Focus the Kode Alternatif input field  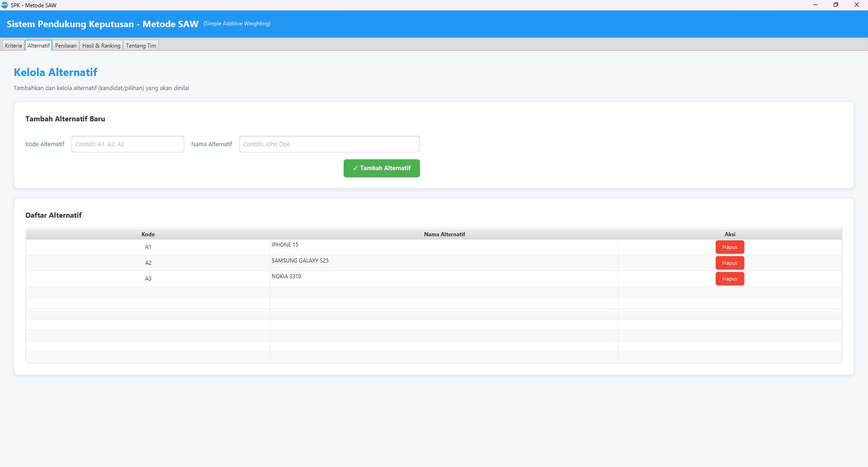128,144
